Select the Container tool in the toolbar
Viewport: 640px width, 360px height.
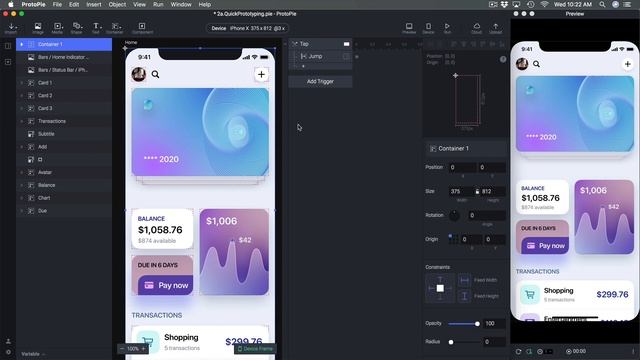point(115,28)
